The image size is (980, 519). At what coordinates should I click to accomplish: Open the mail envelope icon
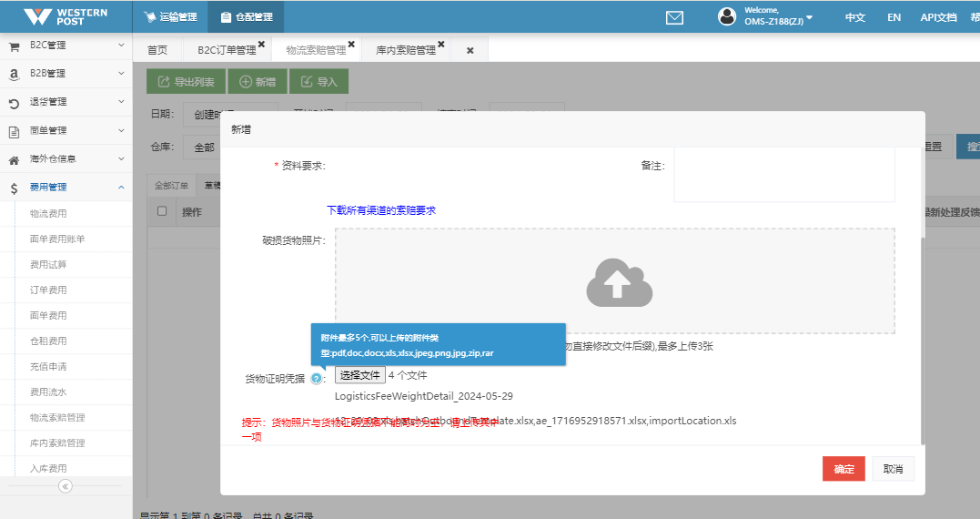point(674,17)
